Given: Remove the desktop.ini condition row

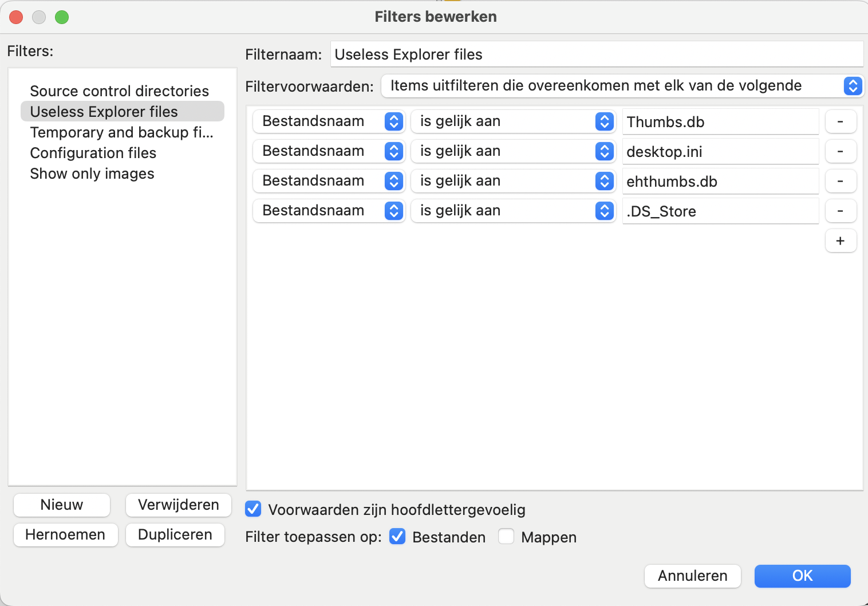Looking at the screenshot, I should click(840, 151).
